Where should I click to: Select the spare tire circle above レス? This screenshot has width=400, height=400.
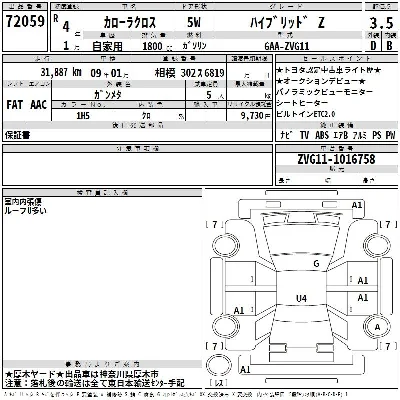coord(219,366)
